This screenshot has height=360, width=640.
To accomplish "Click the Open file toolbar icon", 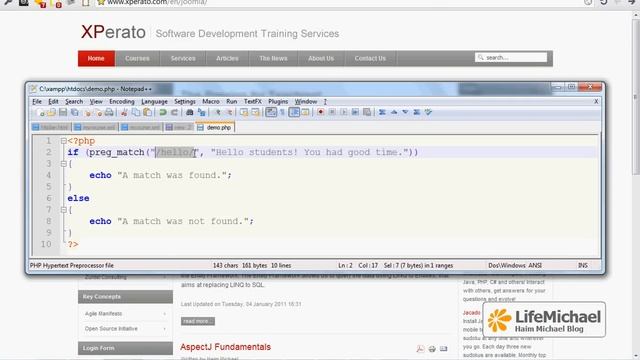I will click(51, 112).
